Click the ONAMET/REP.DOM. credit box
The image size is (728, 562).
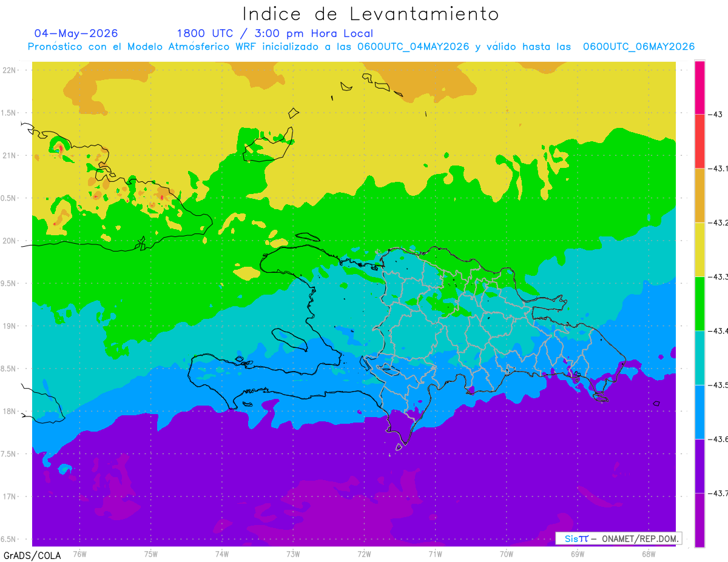619,538
